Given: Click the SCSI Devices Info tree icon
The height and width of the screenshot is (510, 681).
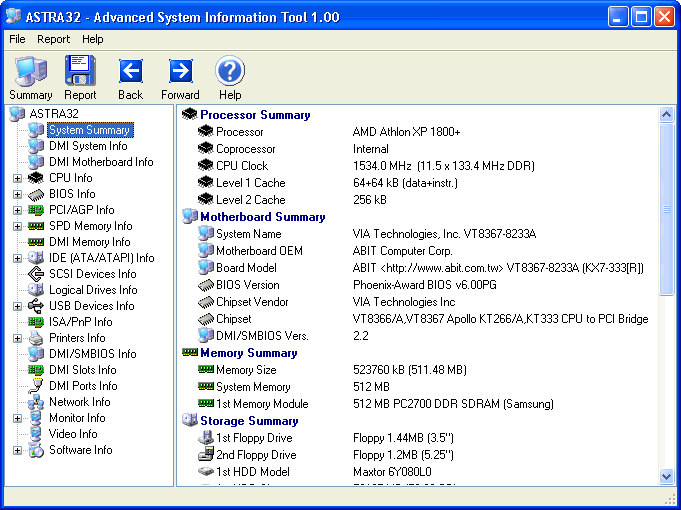Looking at the screenshot, I should [x=36, y=274].
